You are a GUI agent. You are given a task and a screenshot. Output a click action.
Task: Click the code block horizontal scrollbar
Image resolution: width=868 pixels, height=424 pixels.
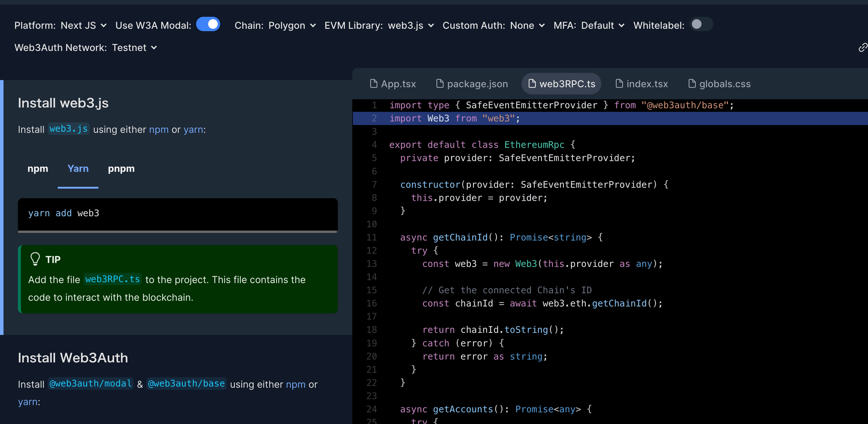[x=178, y=232]
